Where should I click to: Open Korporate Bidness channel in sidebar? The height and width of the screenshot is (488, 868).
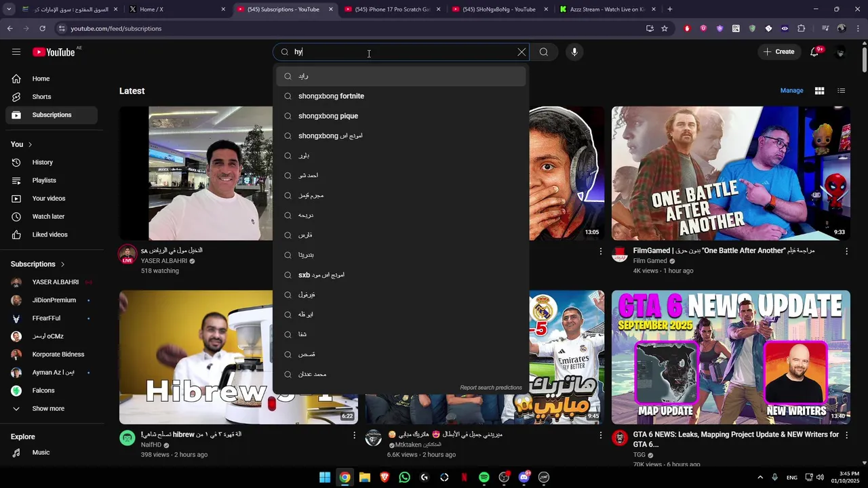(x=52, y=354)
